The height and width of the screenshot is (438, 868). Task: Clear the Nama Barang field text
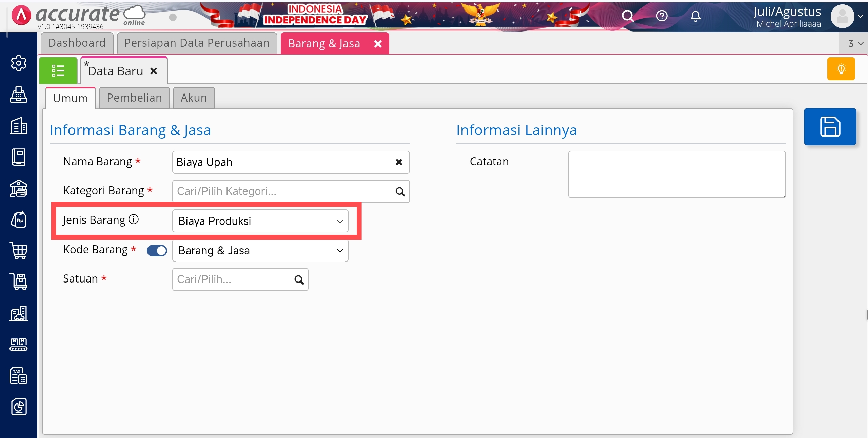[x=399, y=162]
